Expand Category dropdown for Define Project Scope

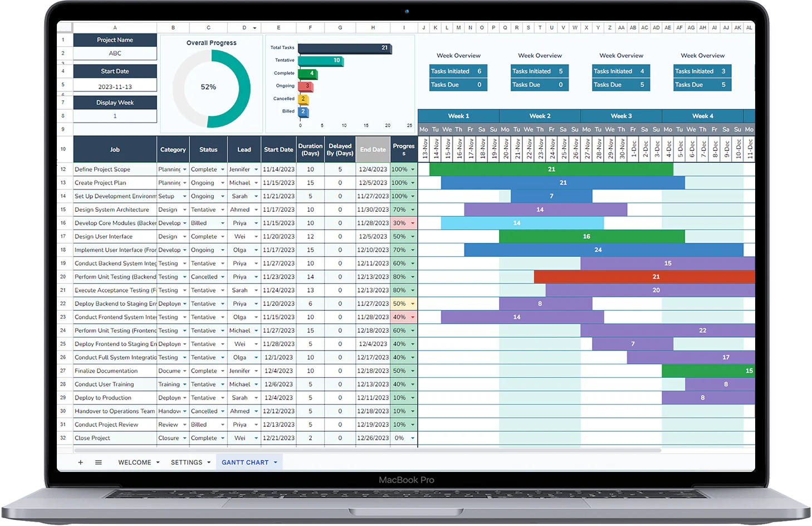pyautogui.click(x=185, y=169)
